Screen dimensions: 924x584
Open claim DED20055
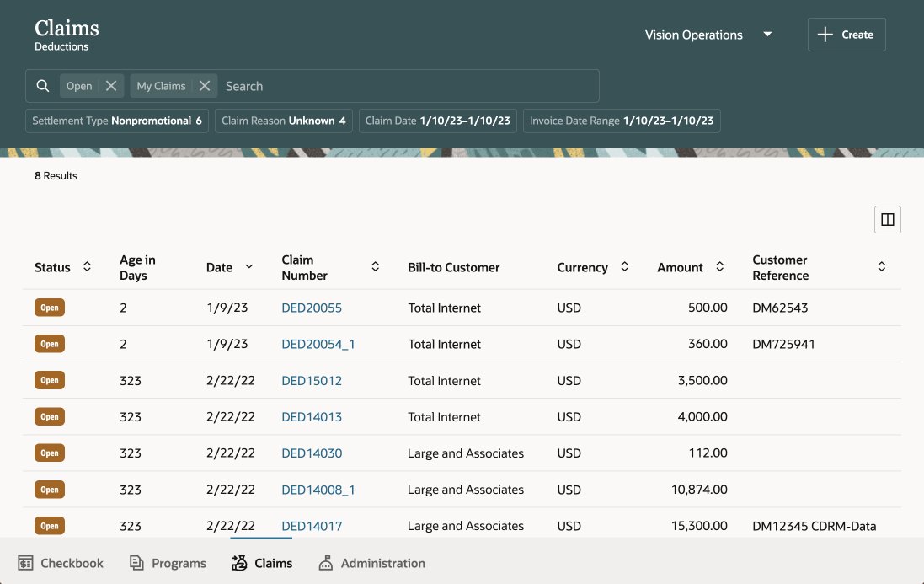point(312,308)
